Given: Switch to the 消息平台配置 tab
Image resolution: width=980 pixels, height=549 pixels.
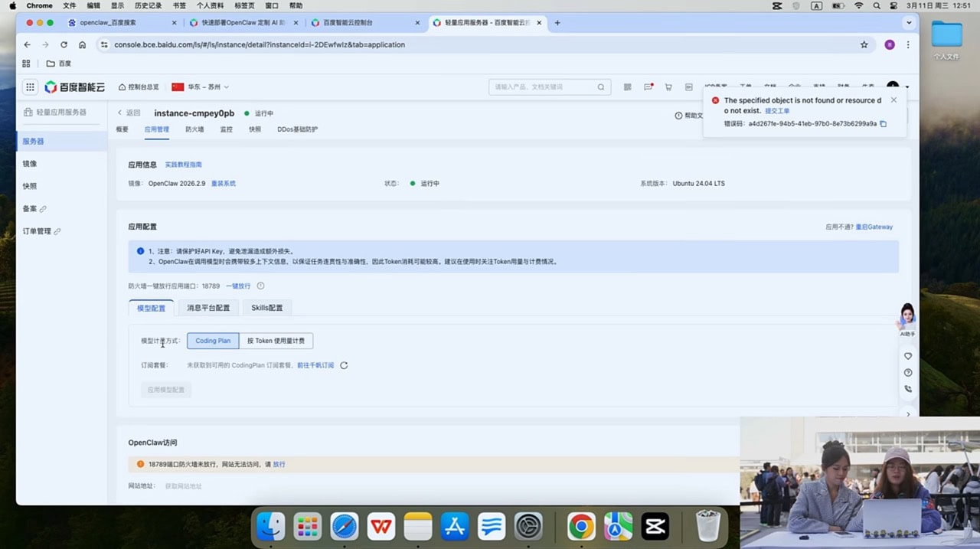Looking at the screenshot, I should (208, 308).
